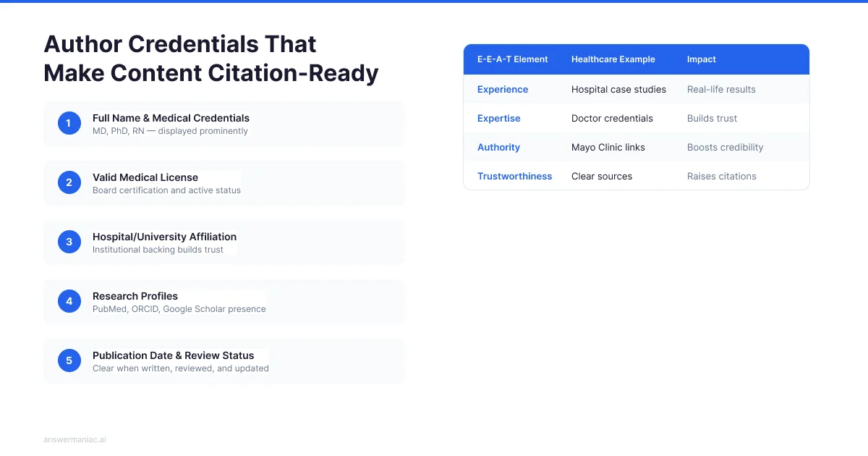Image resolution: width=868 pixels, height=456 pixels.
Task: Click the "Mayo Clinic links" cell
Action: coord(608,148)
